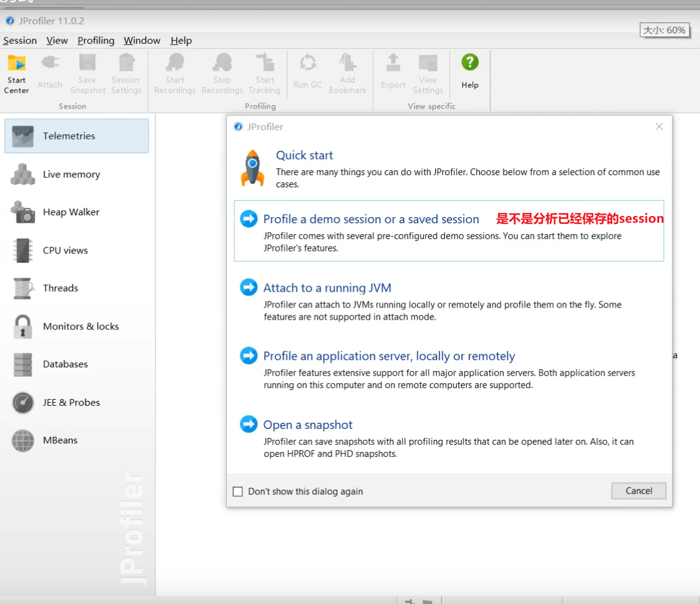This screenshot has height=604, width=700.
Task: Open the Profiling menu
Action: [96, 41]
